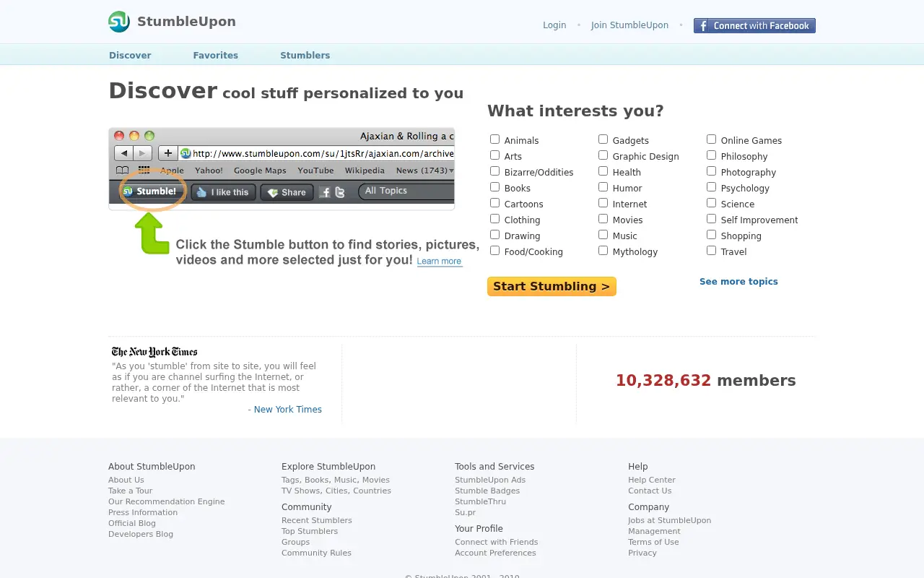
Task: Click the StumbleUpon logo icon
Action: point(119,22)
